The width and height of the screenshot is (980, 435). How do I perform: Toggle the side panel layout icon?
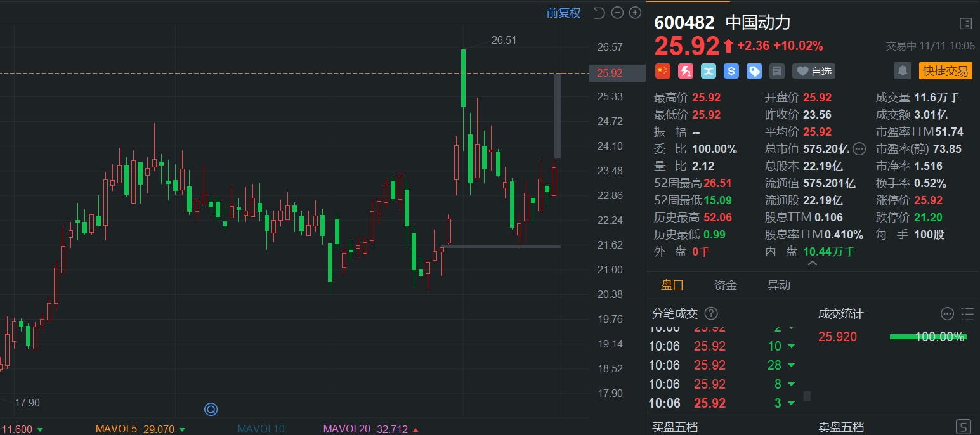tap(965, 23)
